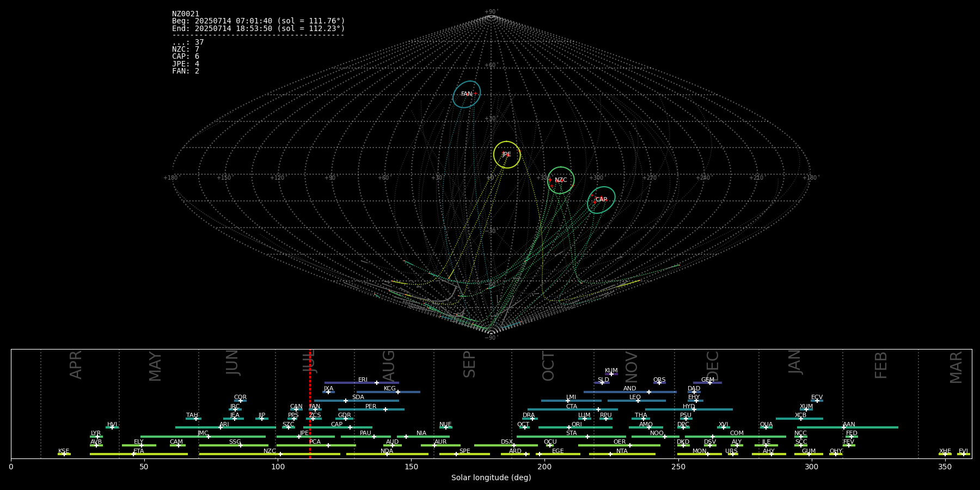Click the SSG shower label in the timeline
Viewport: 980px width, 490px height.
[x=235, y=442]
